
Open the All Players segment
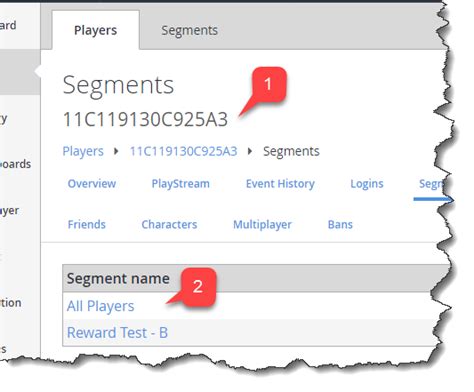100,306
